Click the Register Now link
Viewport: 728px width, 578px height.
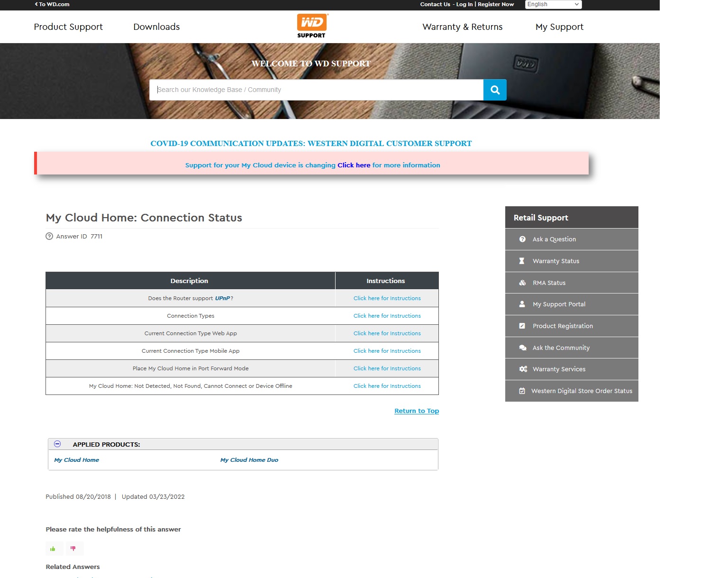496,4
